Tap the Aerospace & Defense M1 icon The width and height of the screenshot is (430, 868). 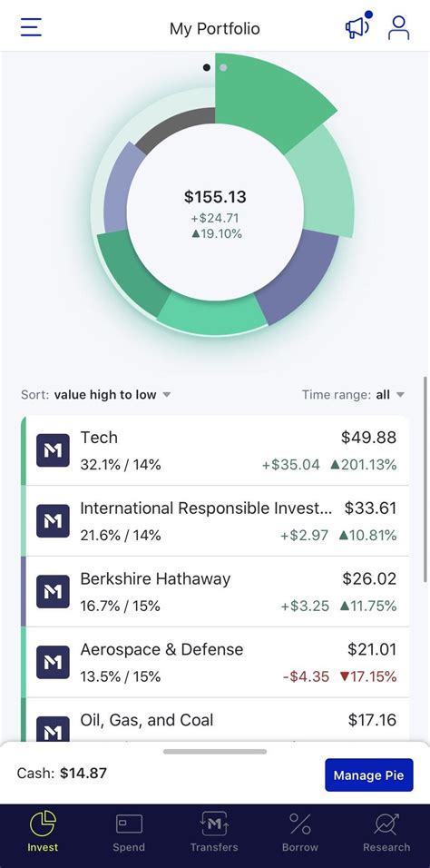tap(54, 662)
